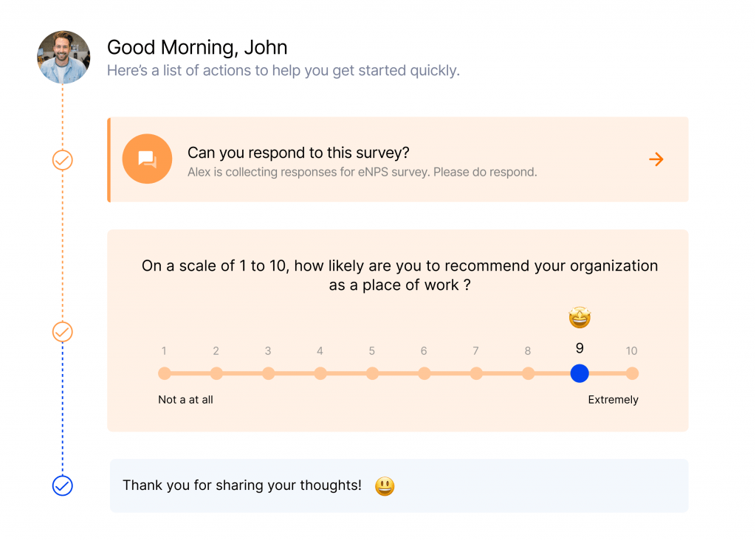Select rating 6 on the scale
756x540 pixels.
pyautogui.click(x=425, y=373)
